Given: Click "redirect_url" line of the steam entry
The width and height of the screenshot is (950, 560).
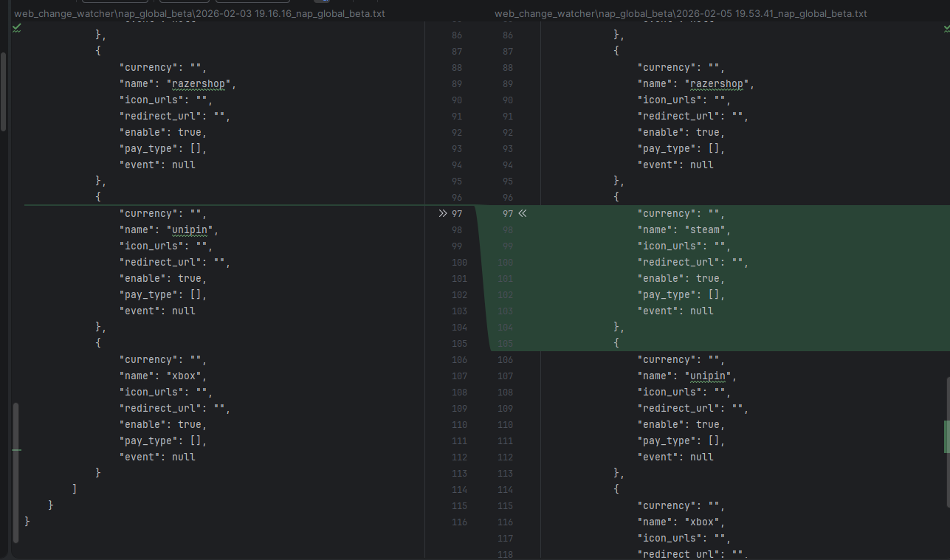Looking at the screenshot, I should click(693, 262).
